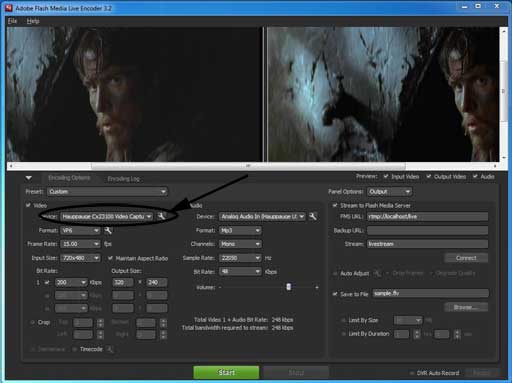
Task: Open the Help menu
Action: click(33, 21)
